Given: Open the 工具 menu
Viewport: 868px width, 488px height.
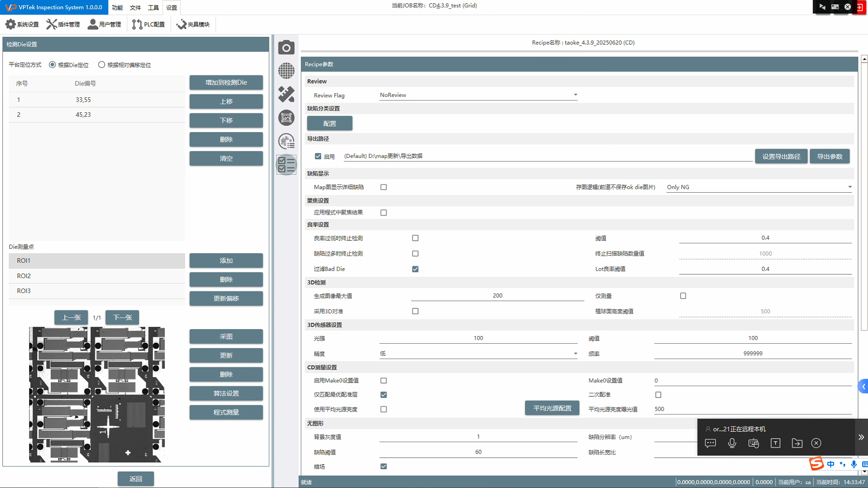Looking at the screenshot, I should tap(153, 7).
